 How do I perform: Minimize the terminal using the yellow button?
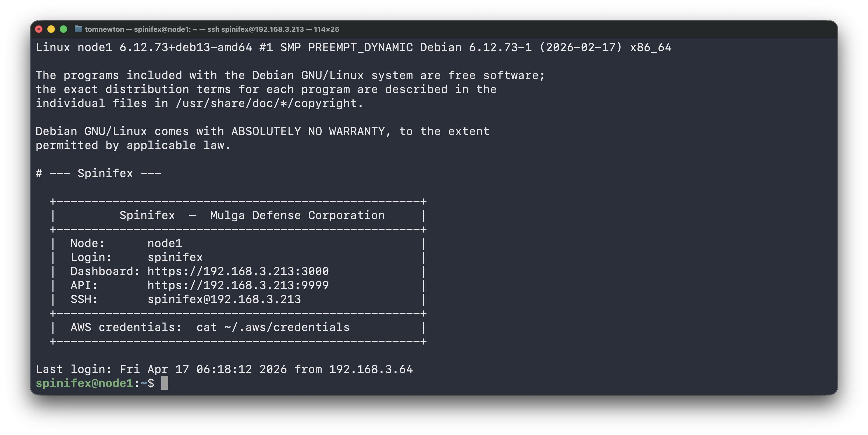(51, 29)
